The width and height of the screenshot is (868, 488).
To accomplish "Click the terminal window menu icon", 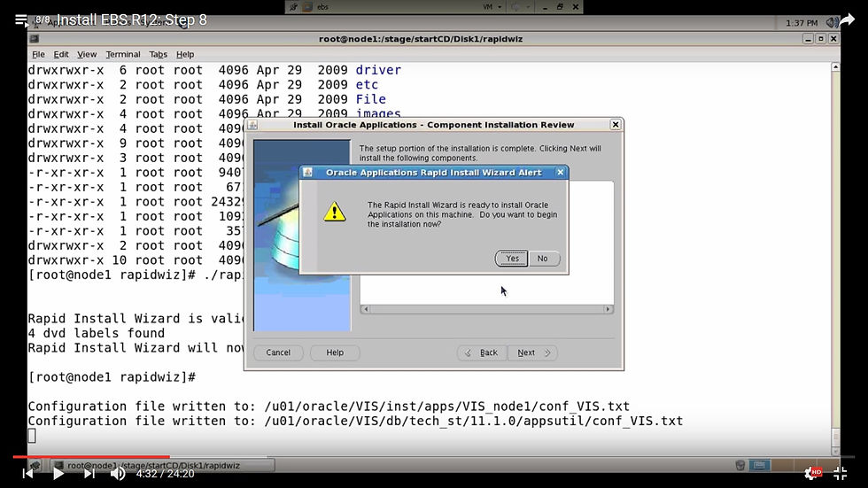I will click(35, 39).
